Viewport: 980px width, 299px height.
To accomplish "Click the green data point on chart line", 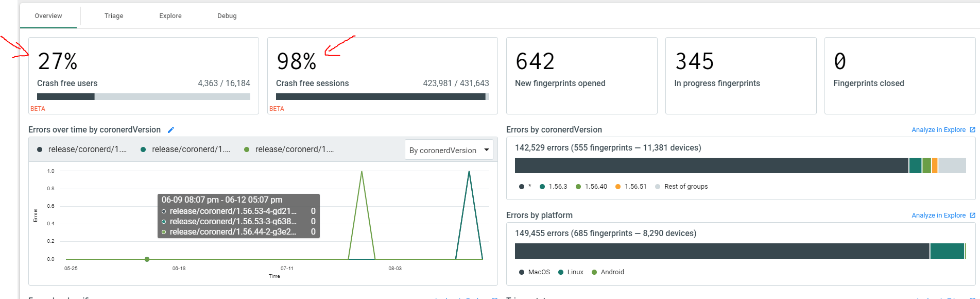I will point(147,259).
